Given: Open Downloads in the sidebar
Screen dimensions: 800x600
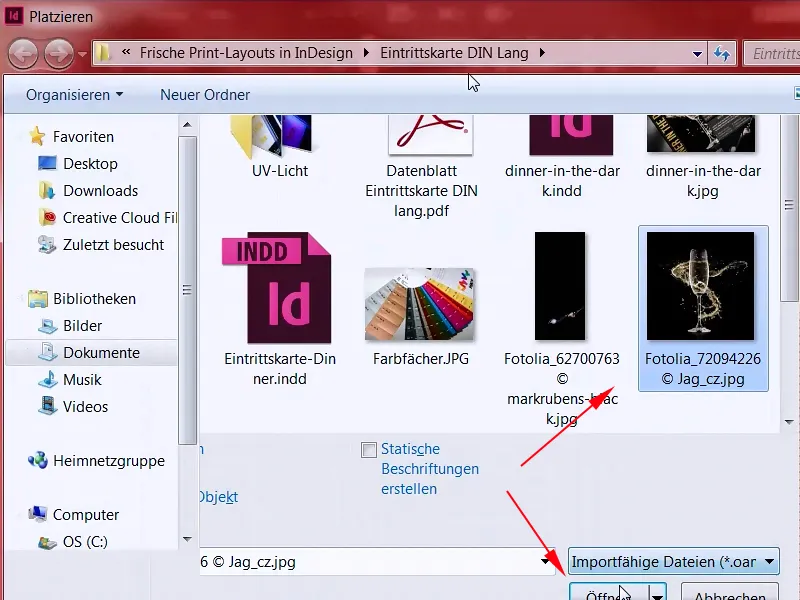Looking at the screenshot, I should coord(101,191).
